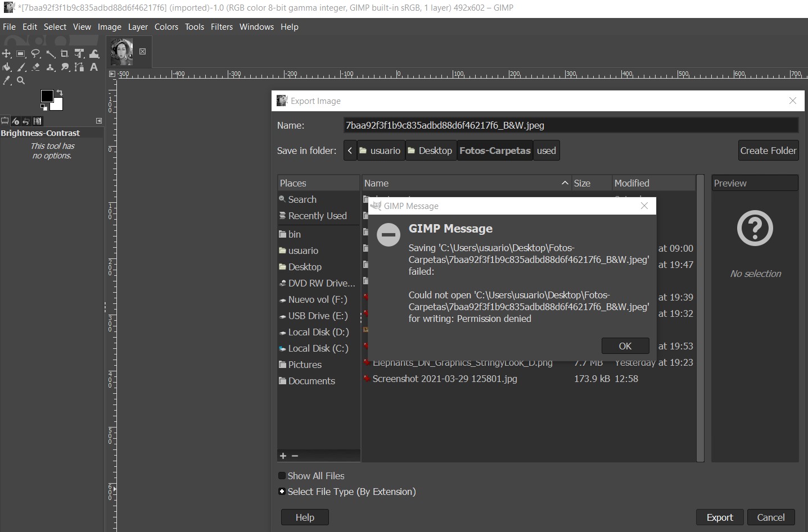Click the Create Folder button

(x=769, y=151)
